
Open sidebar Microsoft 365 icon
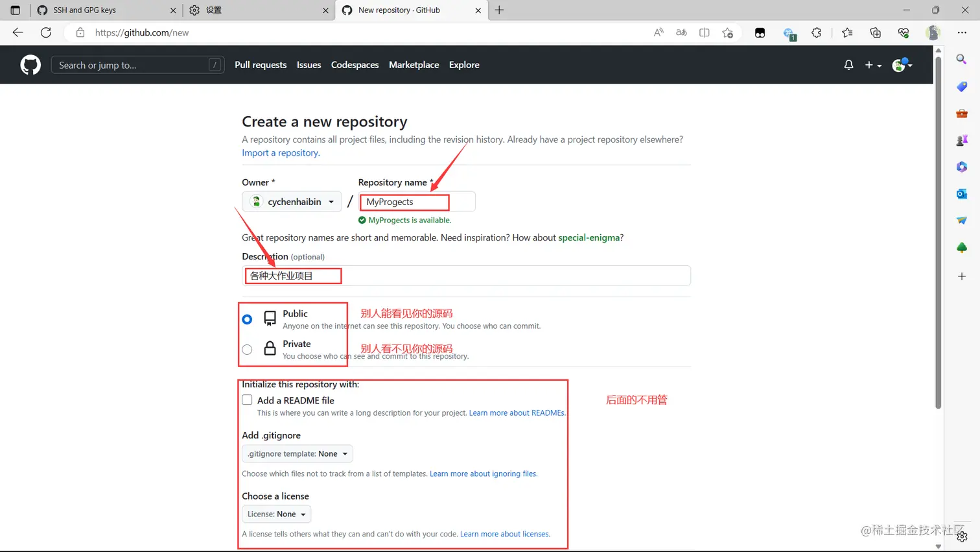pos(962,167)
